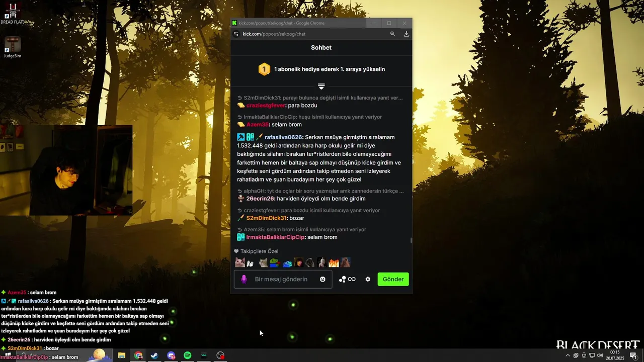Image resolution: width=644 pixels, height=362 pixels.
Task: Click the orange S2mDimDick31 username in the chat window
Action: (x=266, y=218)
